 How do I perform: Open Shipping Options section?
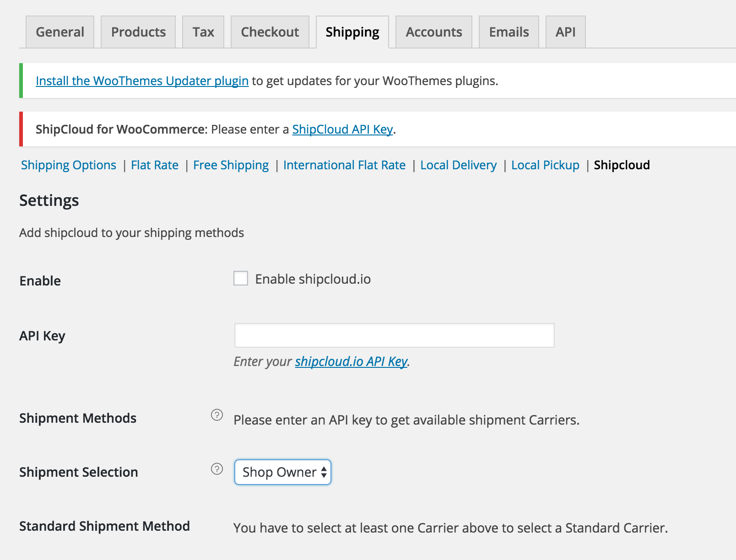pos(69,165)
